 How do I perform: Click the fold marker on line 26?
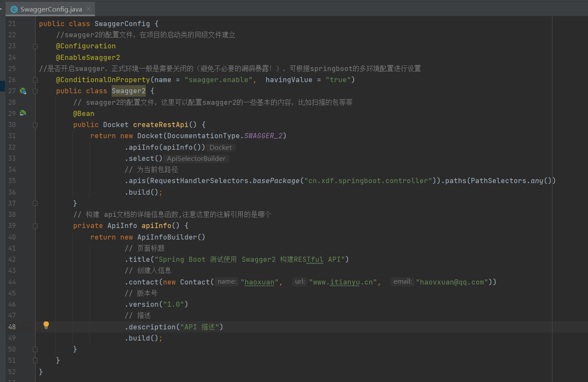pos(35,80)
